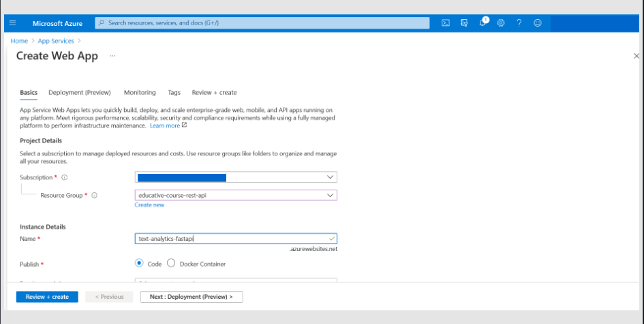Switch to the Monitoring tab
The image size is (644, 324).
140,93
